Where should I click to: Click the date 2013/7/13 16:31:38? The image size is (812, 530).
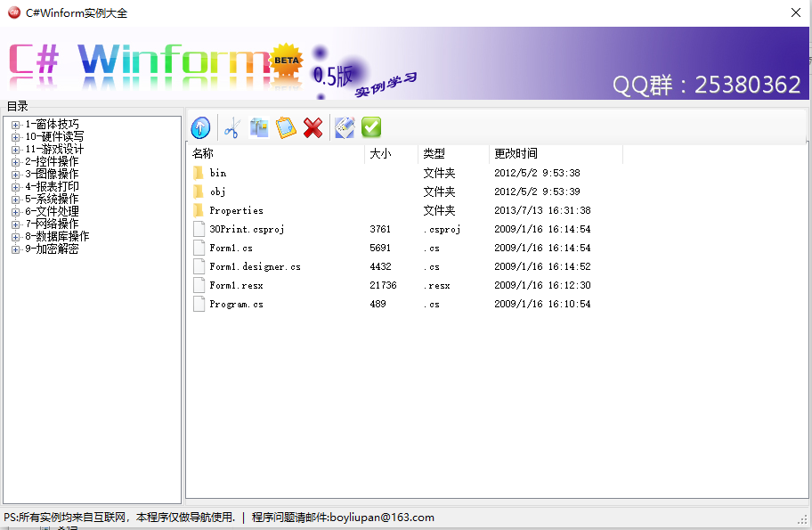[x=542, y=210]
